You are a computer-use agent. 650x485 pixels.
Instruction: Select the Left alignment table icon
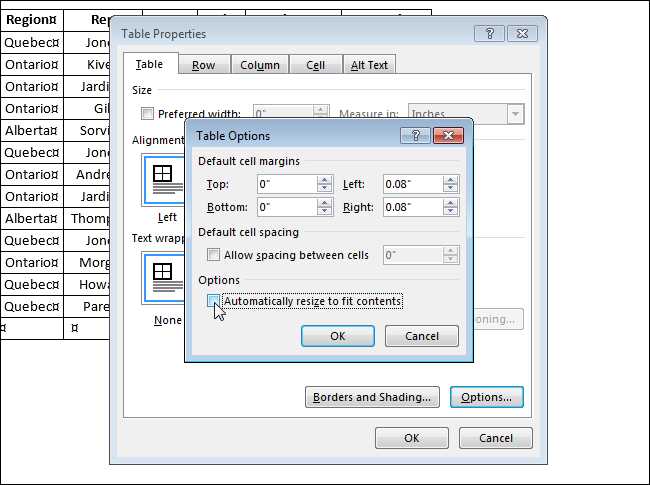[x=164, y=180]
